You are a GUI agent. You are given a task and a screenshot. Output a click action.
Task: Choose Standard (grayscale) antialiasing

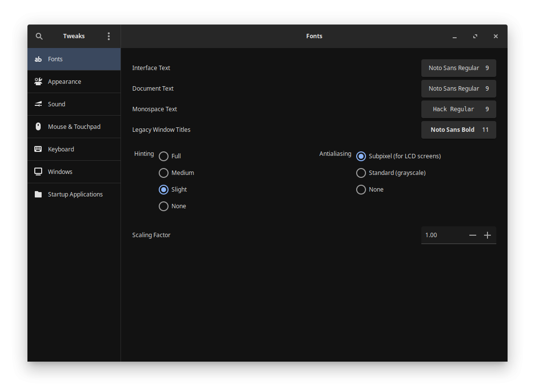(361, 173)
